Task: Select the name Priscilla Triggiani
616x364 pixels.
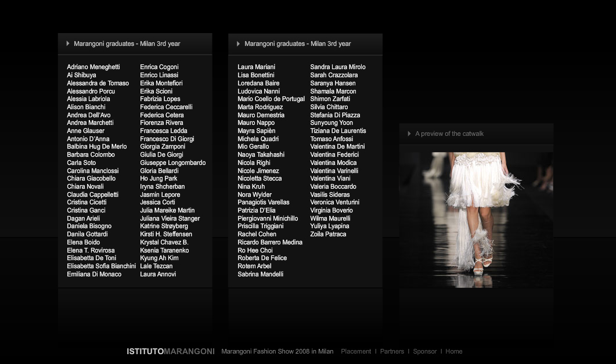Action: pyautogui.click(x=261, y=226)
